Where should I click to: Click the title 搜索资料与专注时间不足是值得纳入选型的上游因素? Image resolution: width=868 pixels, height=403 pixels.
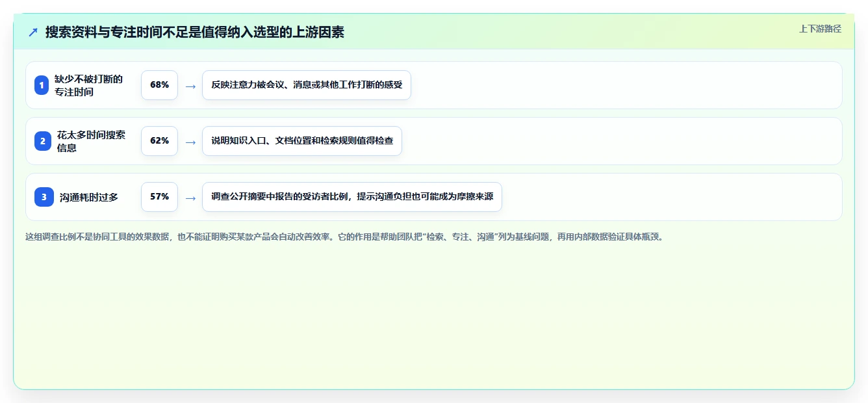(x=194, y=32)
